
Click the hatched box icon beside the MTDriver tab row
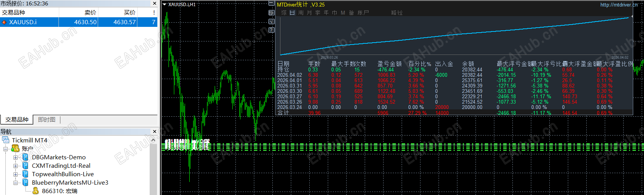coord(271,13)
